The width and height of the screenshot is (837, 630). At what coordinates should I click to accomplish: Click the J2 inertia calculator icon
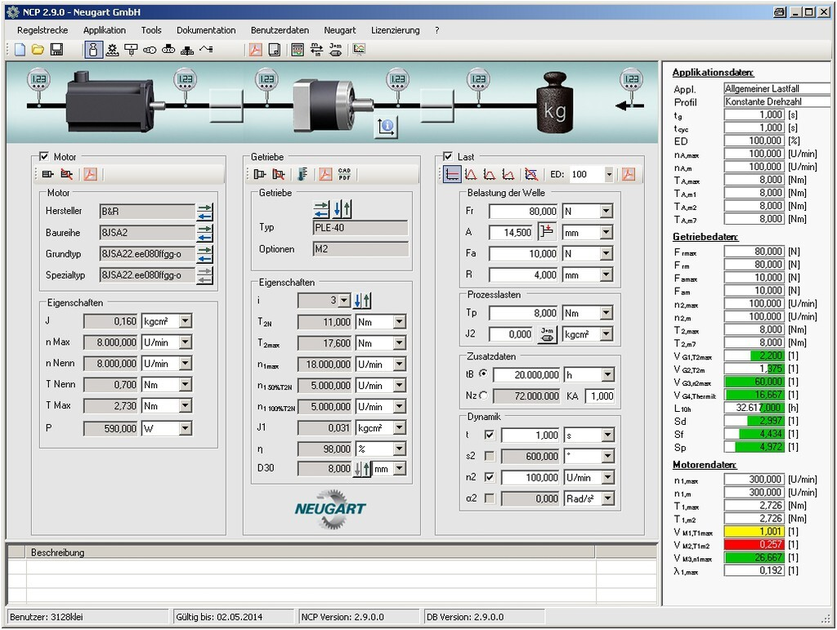click(x=547, y=334)
